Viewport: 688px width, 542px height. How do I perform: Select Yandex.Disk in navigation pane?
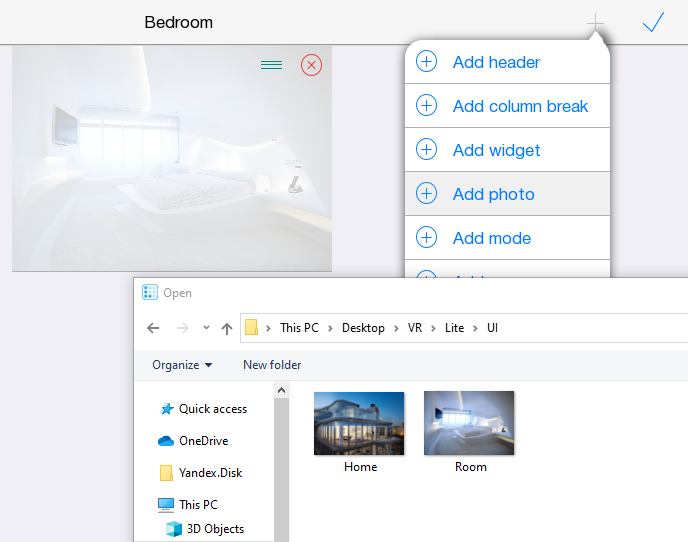(x=201, y=473)
